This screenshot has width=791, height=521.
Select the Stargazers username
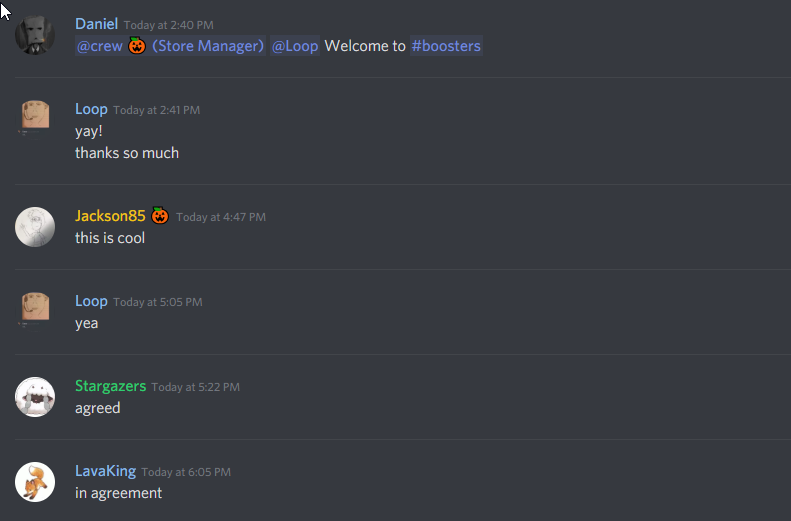point(110,386)
